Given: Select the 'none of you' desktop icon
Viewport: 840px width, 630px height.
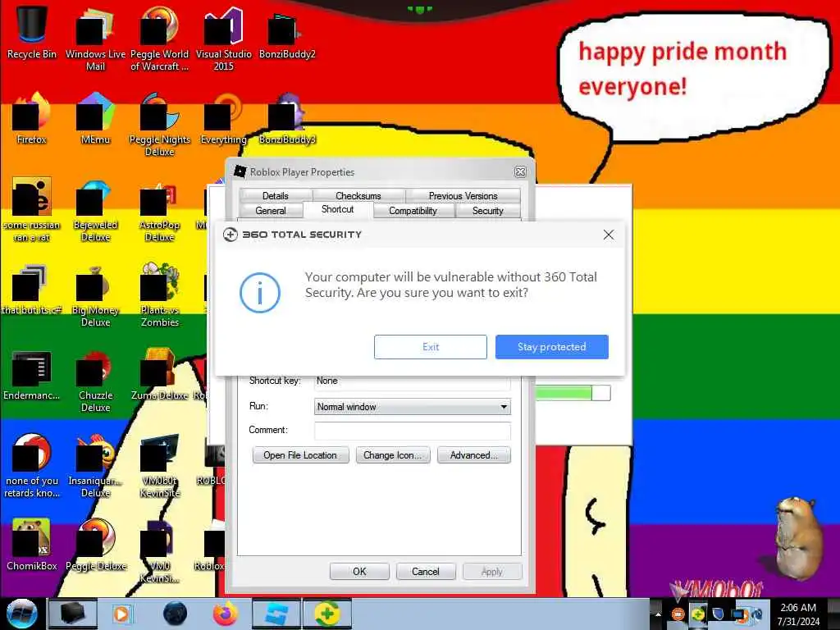Looking at the screenshot, I should (x=32, y=466).
